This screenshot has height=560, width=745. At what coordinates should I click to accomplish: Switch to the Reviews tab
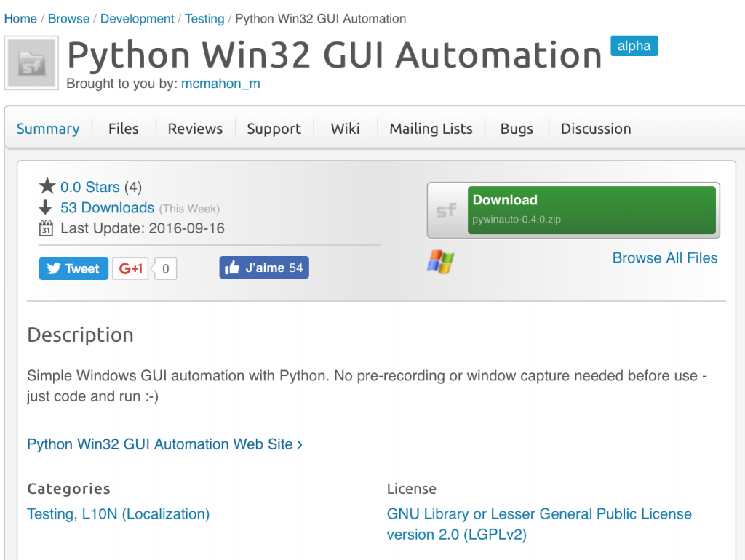tap(195, 129)
